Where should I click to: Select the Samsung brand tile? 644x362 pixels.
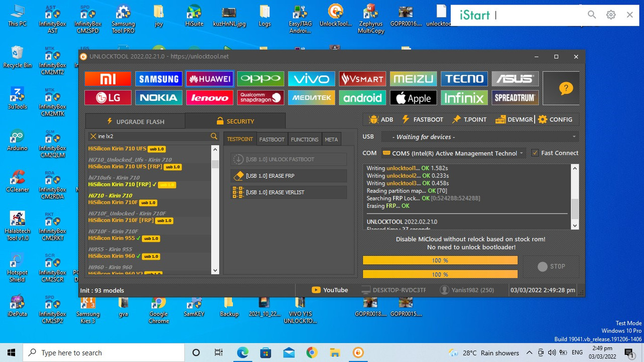[158, 78]
